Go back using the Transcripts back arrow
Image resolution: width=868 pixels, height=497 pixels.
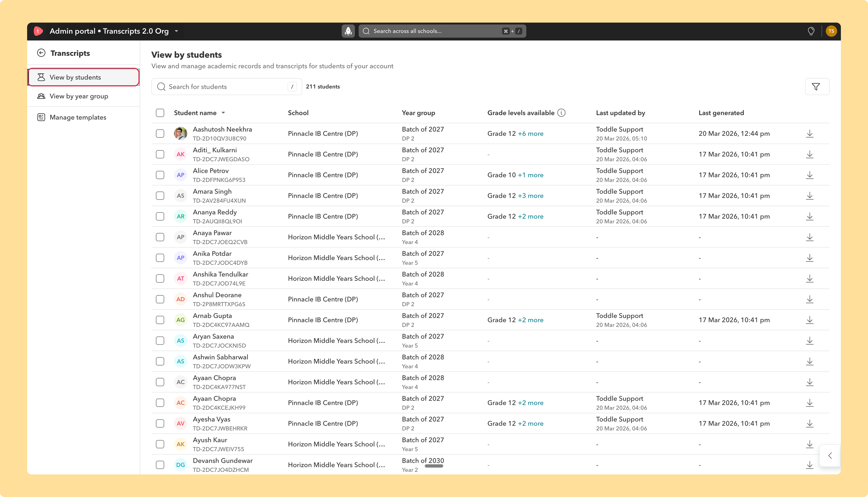point(41,53)
